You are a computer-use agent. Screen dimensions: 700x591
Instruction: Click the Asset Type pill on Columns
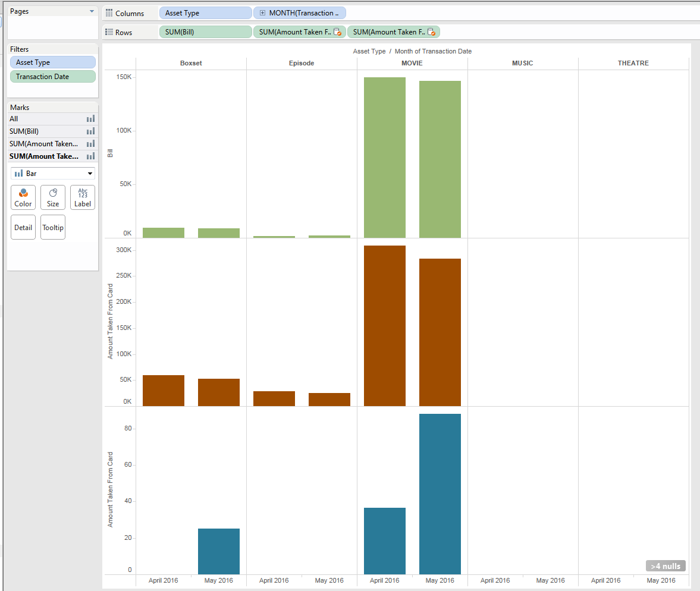tap(205, 12)
